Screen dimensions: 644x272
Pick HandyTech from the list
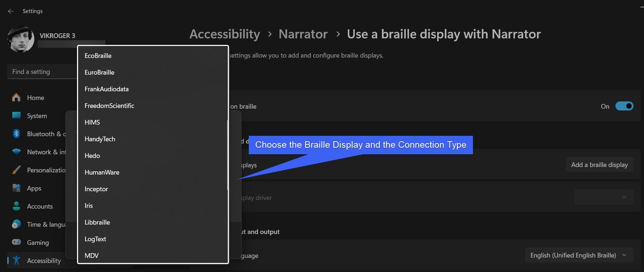(x=153, y=139)
